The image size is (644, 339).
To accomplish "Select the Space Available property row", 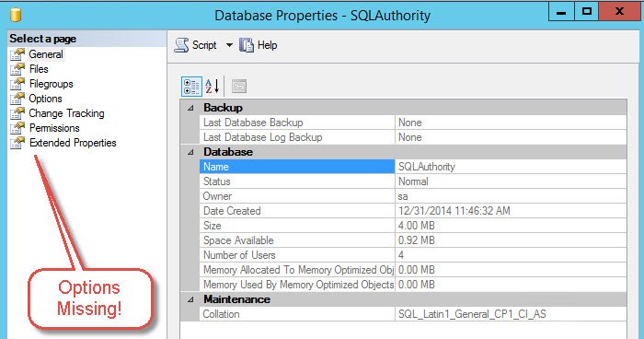I will (x=413, y=240).
